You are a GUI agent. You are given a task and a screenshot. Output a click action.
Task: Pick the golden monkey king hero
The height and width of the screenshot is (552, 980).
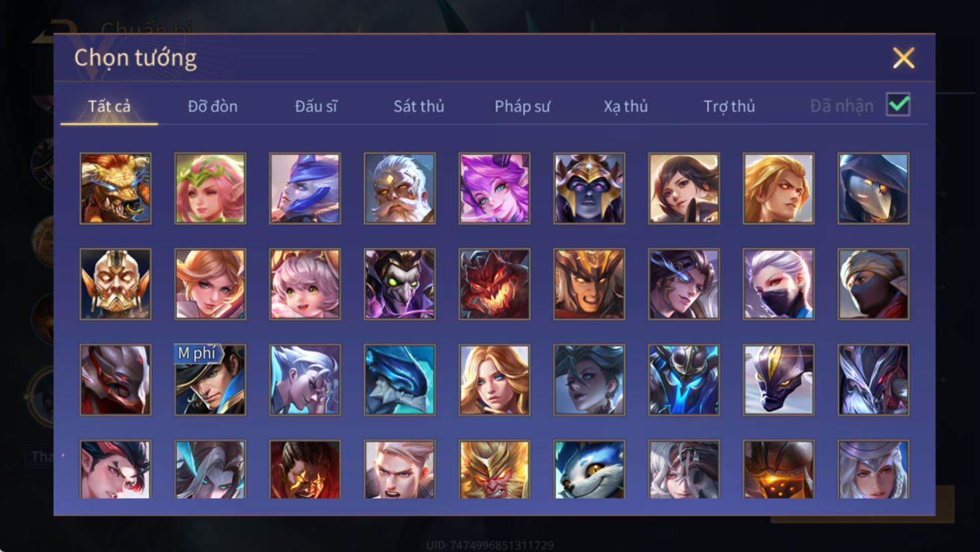[494, 469]
